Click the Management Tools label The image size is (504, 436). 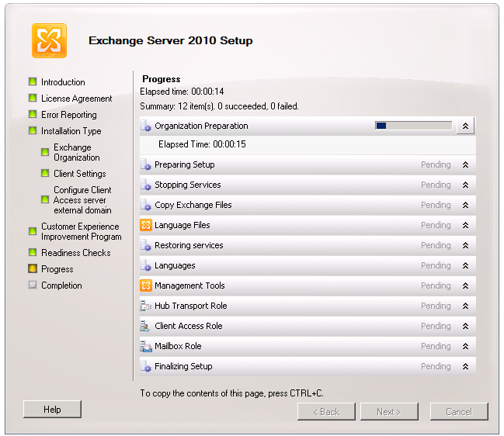[189, 285]
